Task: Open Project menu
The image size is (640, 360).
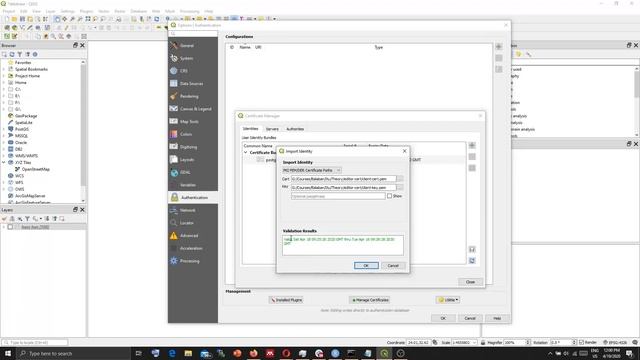Action: click(9, 11)
